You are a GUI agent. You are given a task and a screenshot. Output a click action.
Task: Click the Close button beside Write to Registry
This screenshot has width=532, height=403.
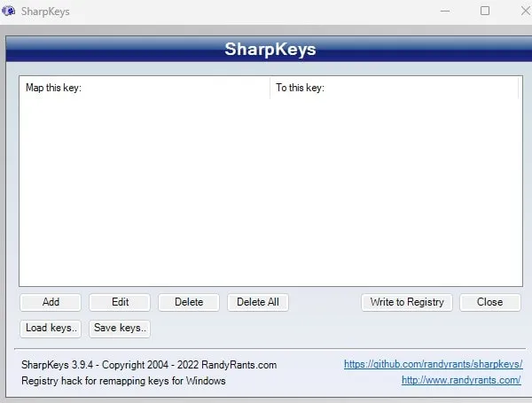pos(490,302)
